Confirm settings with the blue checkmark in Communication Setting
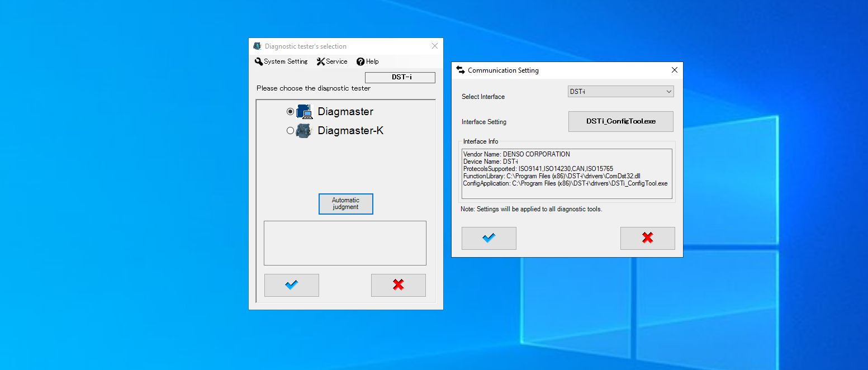The height and width of the screenshot is (370, 868). [488, 238]
